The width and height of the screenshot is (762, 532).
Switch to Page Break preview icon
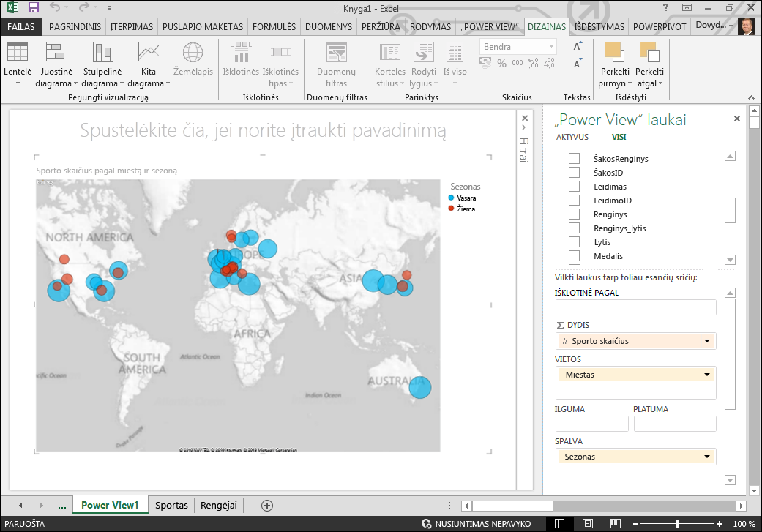[x=615, y=523]
